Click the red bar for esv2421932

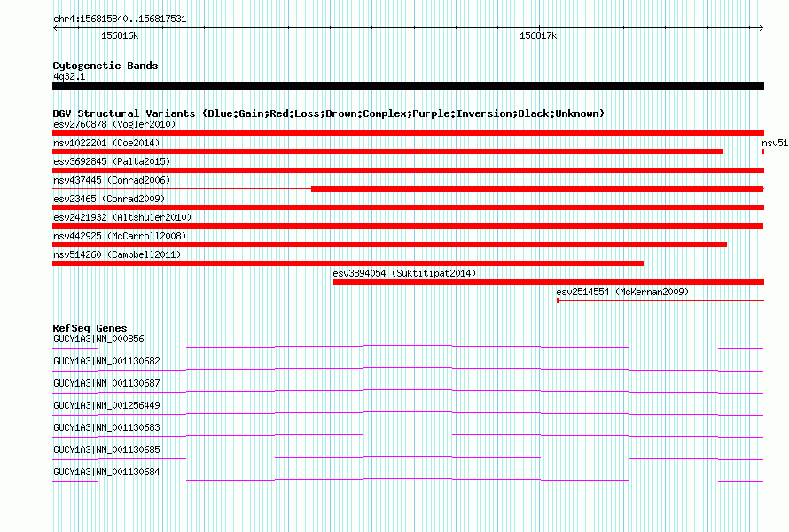[408, 226]
